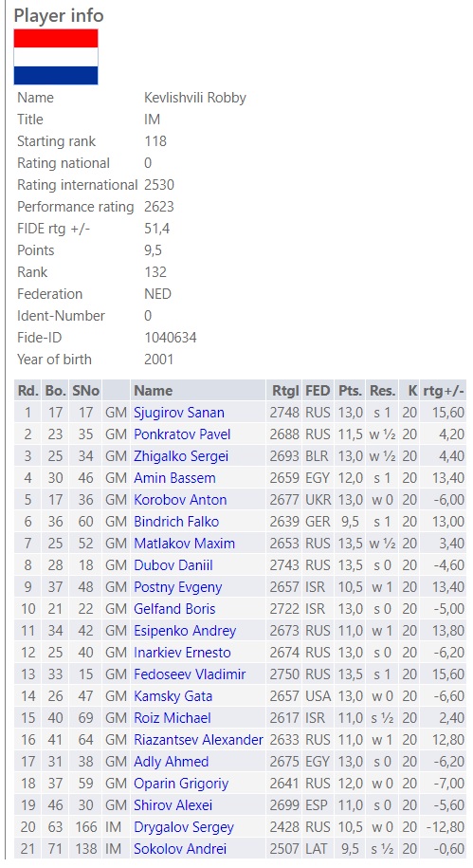
Task: Open Amin Bassem player page
Action: pos(174,478)
